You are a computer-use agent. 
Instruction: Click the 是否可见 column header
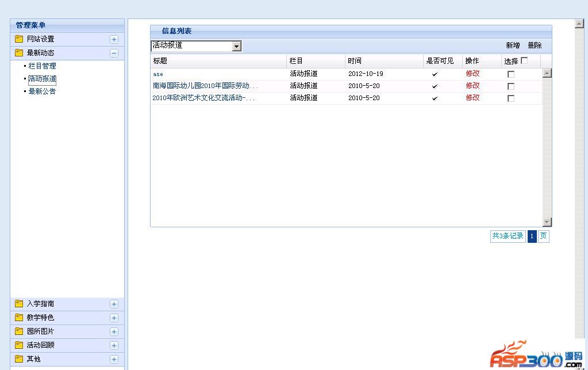coord(440,61)
